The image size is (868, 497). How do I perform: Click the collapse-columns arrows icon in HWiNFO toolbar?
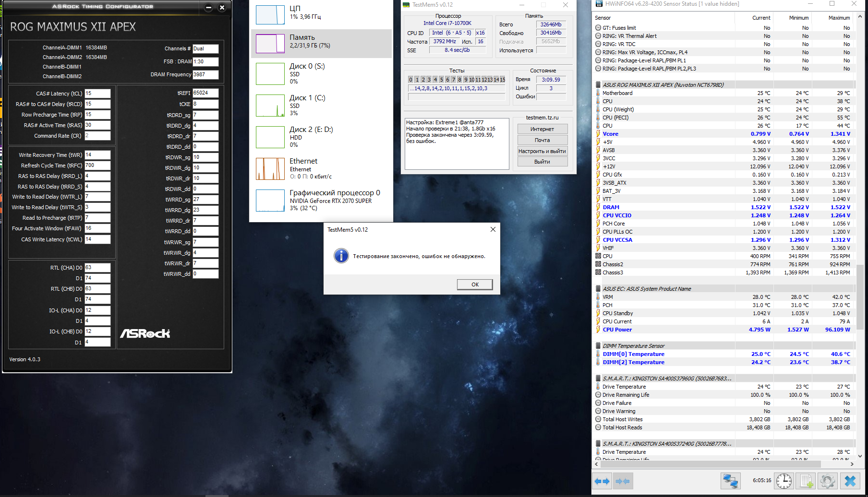tap(623, 481)
